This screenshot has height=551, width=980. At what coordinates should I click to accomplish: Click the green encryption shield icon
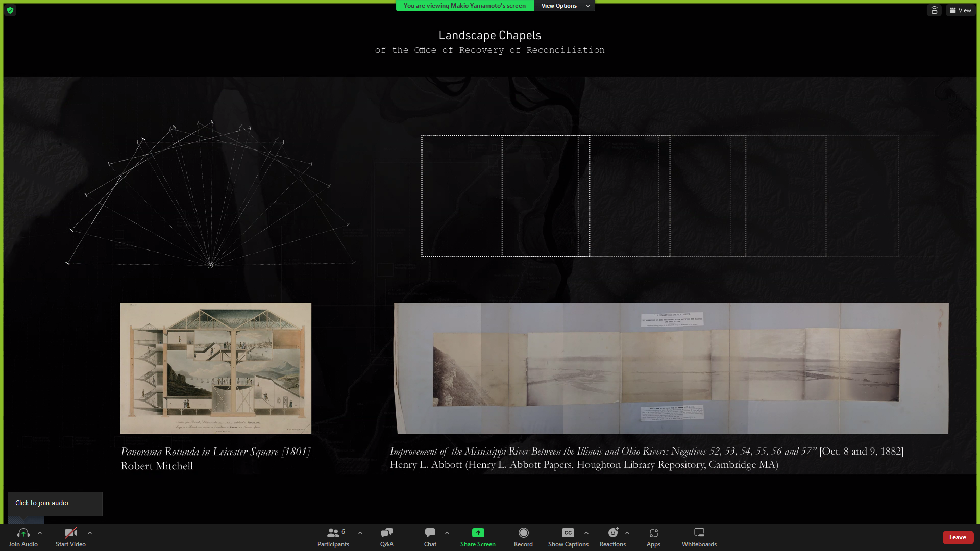(10, 10)
